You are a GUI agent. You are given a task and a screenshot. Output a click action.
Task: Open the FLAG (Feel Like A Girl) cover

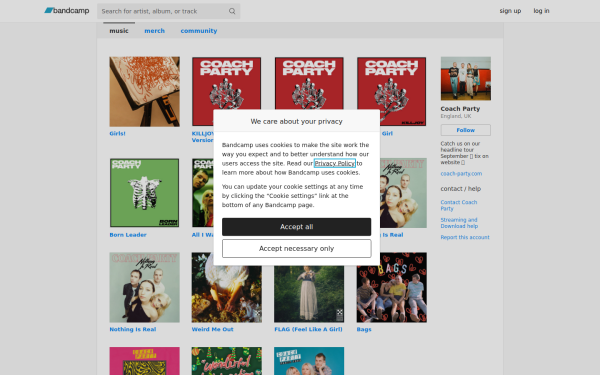[x=309, y=294]
